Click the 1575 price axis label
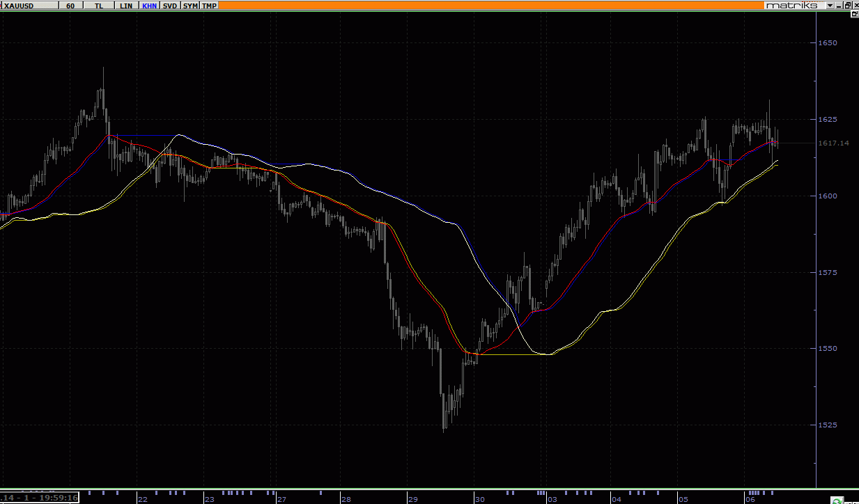 [827, 273]
